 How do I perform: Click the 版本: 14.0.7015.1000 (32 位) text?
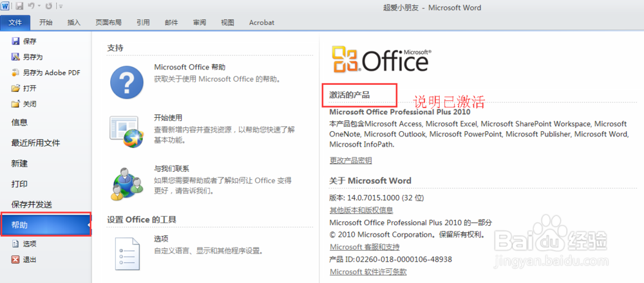pyautogui.click(x=377, y=197)
